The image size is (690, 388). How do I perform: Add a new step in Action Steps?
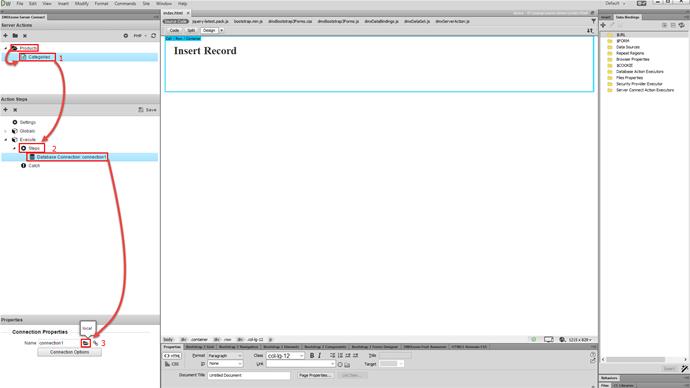coord(6,110)
